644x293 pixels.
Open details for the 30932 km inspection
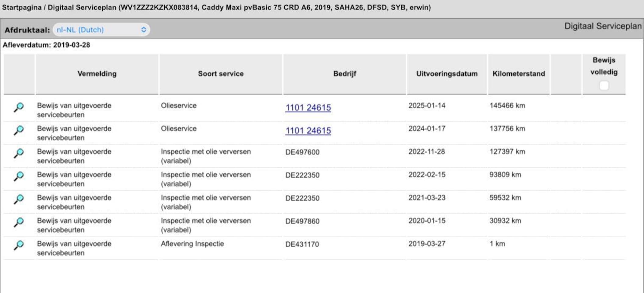coord(19,222)
